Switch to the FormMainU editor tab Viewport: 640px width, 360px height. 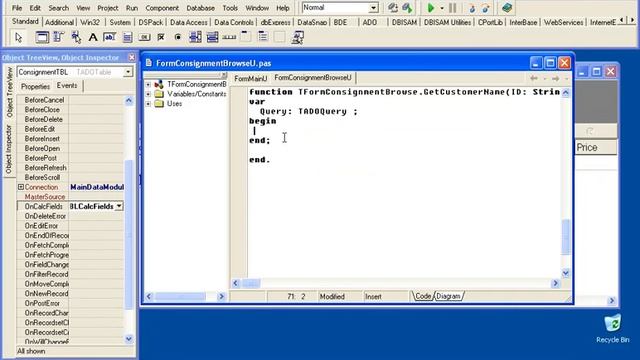(251, 78)
